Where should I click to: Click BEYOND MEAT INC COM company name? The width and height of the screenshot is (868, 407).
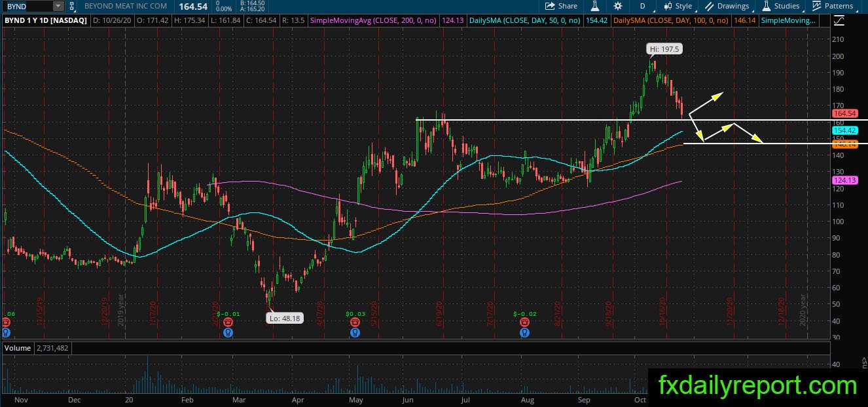(126, 6)
